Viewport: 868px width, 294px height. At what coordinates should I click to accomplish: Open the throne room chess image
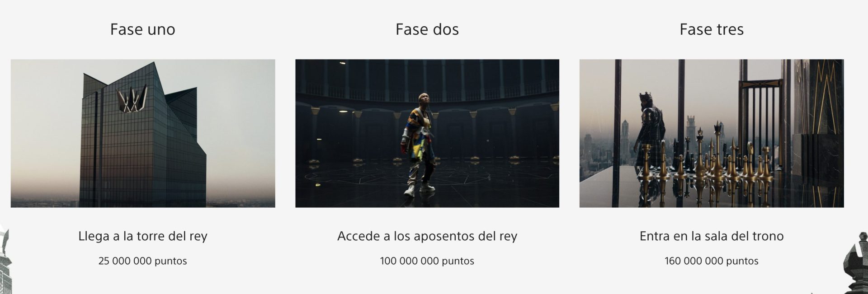tap(712, 133)
